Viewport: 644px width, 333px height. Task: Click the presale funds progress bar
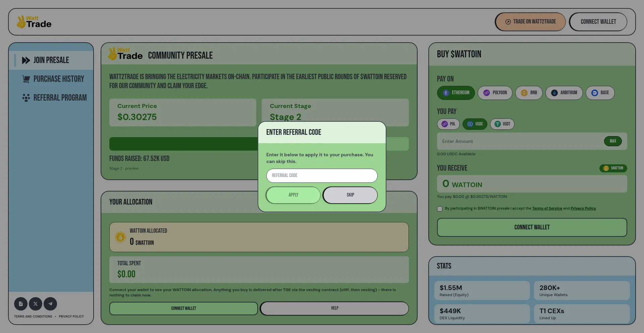(x=259, y=144)
